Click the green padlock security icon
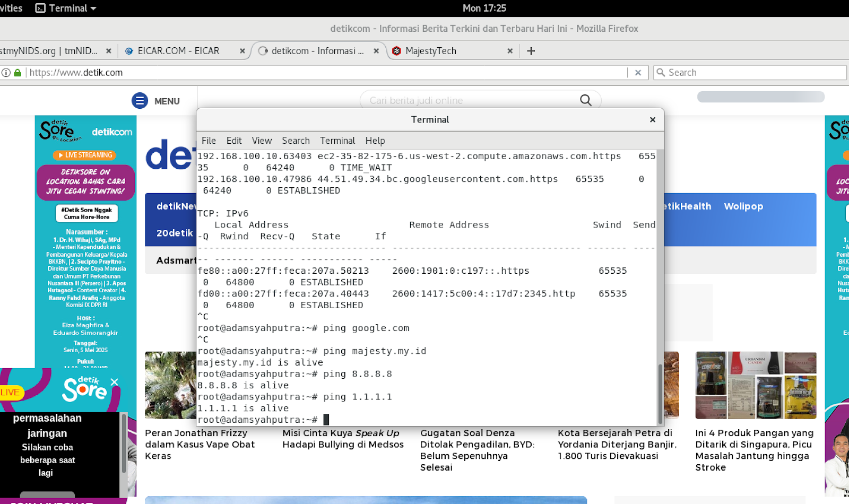This screenshot has width=849, height=504. coord(18,73)
